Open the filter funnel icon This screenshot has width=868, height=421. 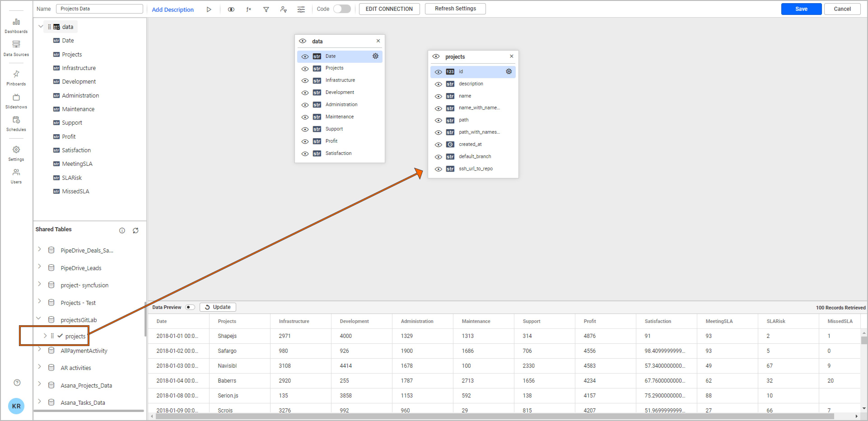coord(266,9)
